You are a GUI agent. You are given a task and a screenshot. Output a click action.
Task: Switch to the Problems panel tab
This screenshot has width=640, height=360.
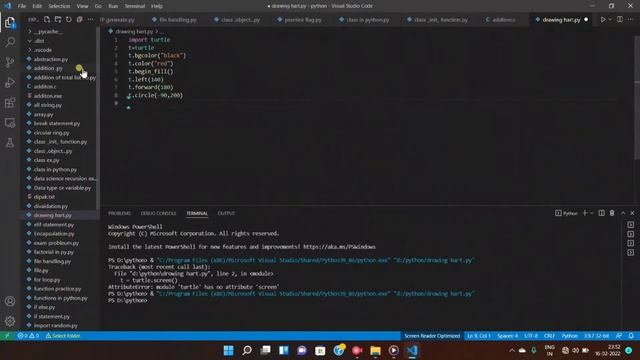point(119,213)
